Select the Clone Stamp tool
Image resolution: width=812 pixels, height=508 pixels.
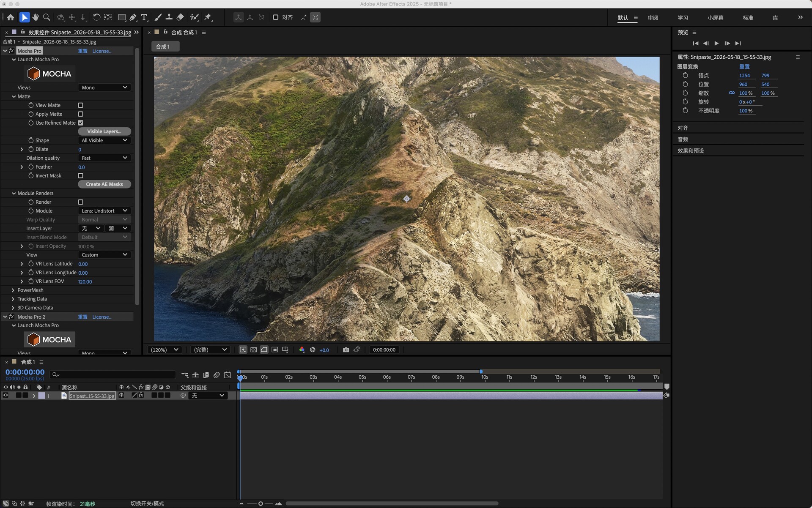click(169, 17)
